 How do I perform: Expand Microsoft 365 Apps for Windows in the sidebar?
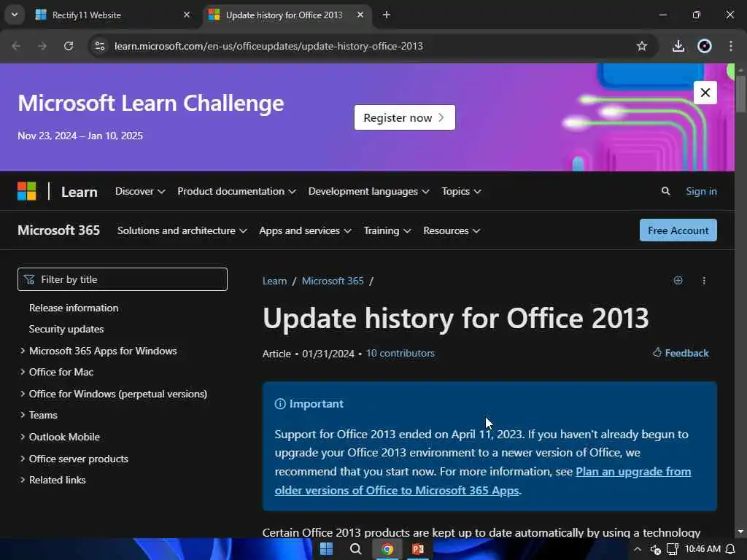point(23,351)
